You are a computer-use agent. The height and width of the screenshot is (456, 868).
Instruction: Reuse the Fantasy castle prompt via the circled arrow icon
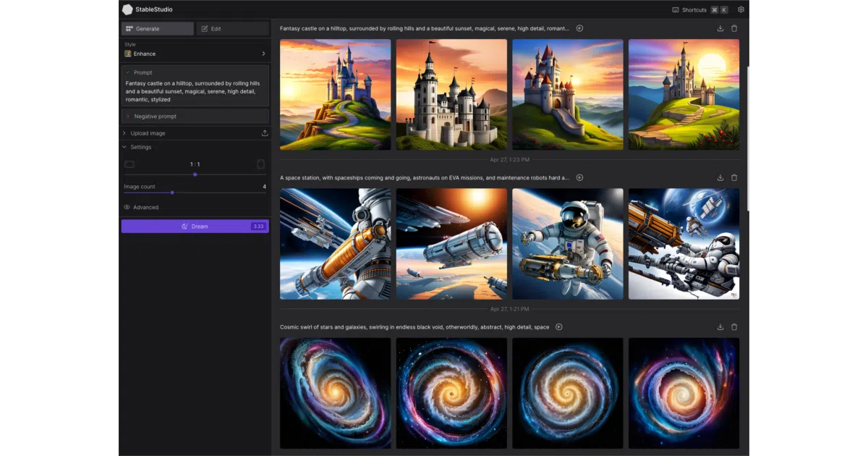[x=579, y=28]
